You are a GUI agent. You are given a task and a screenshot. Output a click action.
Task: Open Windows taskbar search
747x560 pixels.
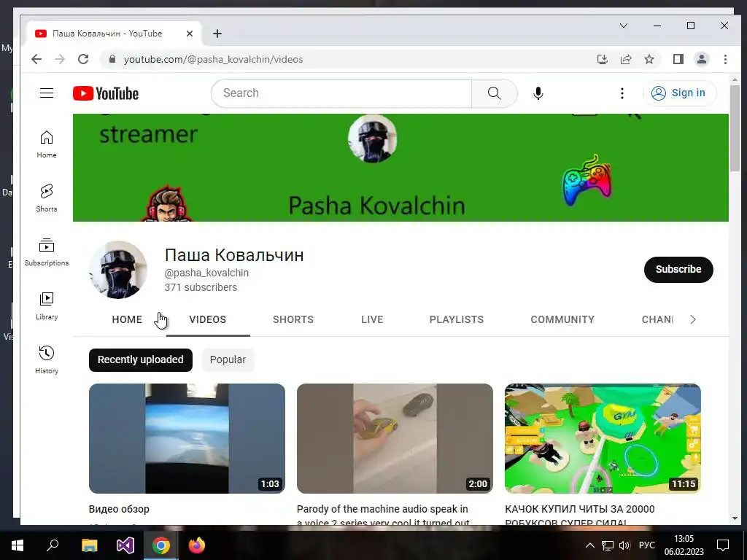(53, 545)
